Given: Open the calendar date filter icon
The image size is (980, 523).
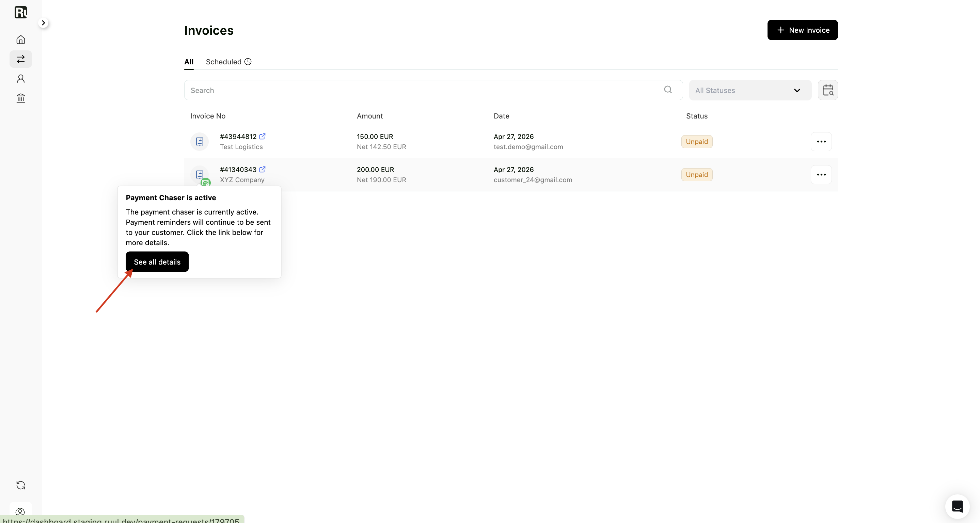Looking at the screenshot, I should point(828,90).
